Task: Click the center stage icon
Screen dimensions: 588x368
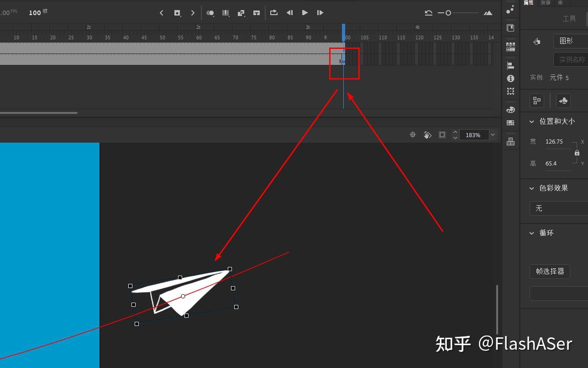Action: (413, 135)
